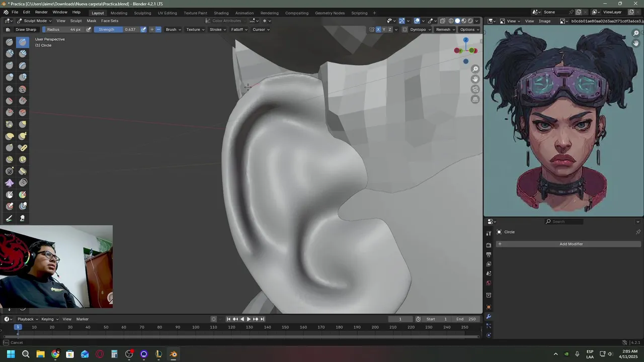The image size is (644, 362).
Task: Switch to wireframe viewport shading
Action: (x=451, y=21)
